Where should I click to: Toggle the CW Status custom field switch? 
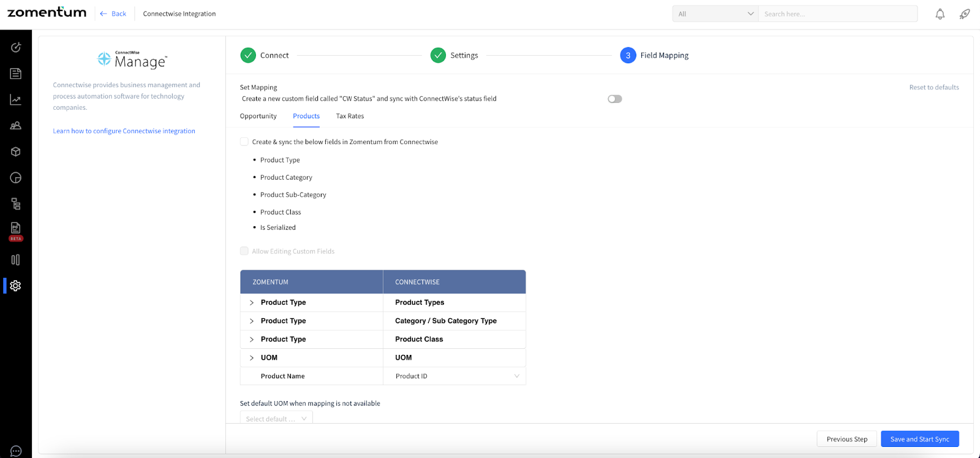615,99
